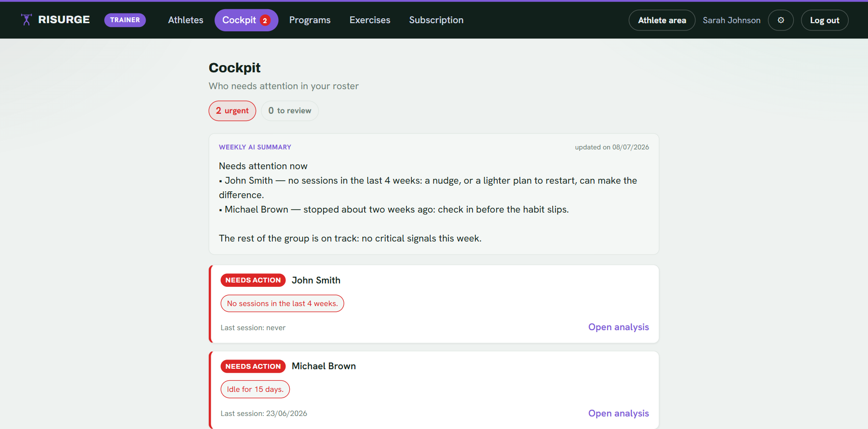
Task: Click the WEEKLY AI SUMMARY heading
Action: (x=255, y=147)
